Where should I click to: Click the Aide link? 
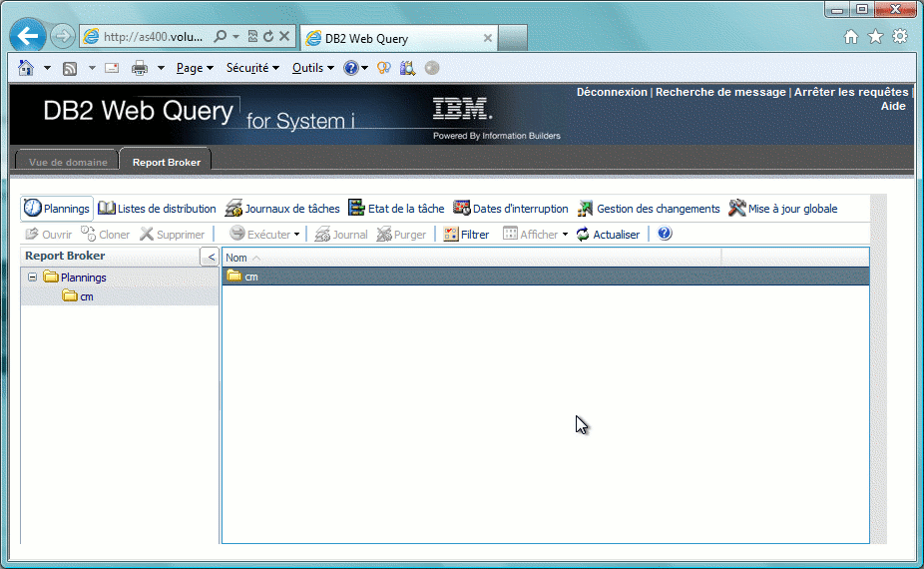pos(893,106)
